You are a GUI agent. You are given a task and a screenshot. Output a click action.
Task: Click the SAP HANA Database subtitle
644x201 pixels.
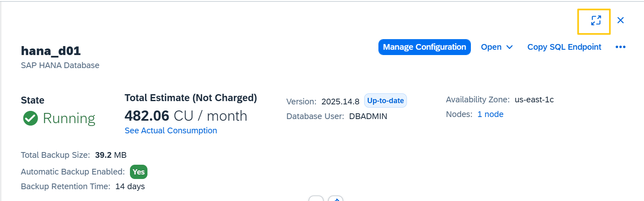click(x=60, y=65)
